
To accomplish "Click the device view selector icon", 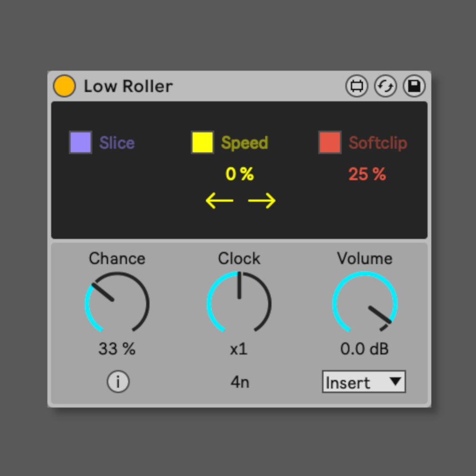I will point(357,86).
